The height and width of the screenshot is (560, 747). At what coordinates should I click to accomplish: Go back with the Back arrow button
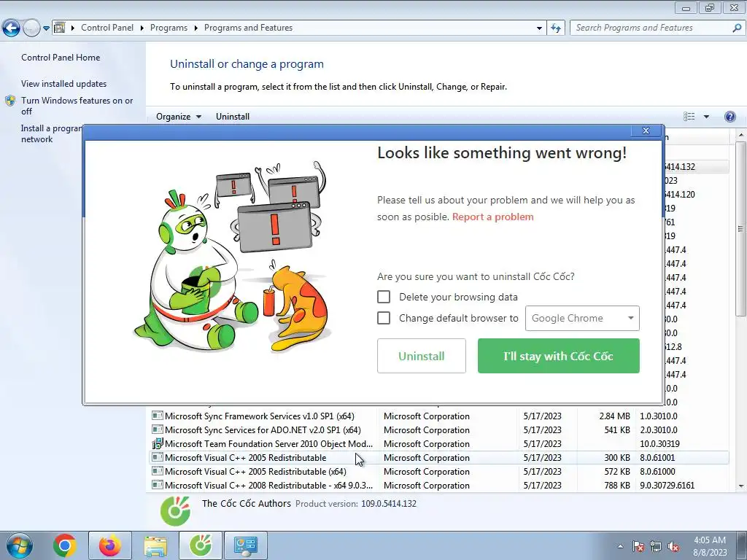(x=12, y=28)
